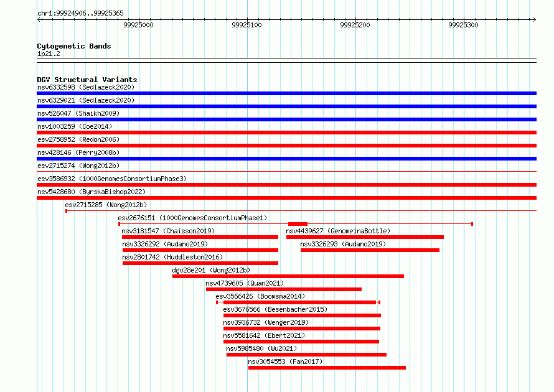Open variant nsv4739605 (Quan2021)
This screenshot has width=554, height=392.
click(x=245, y=283)
